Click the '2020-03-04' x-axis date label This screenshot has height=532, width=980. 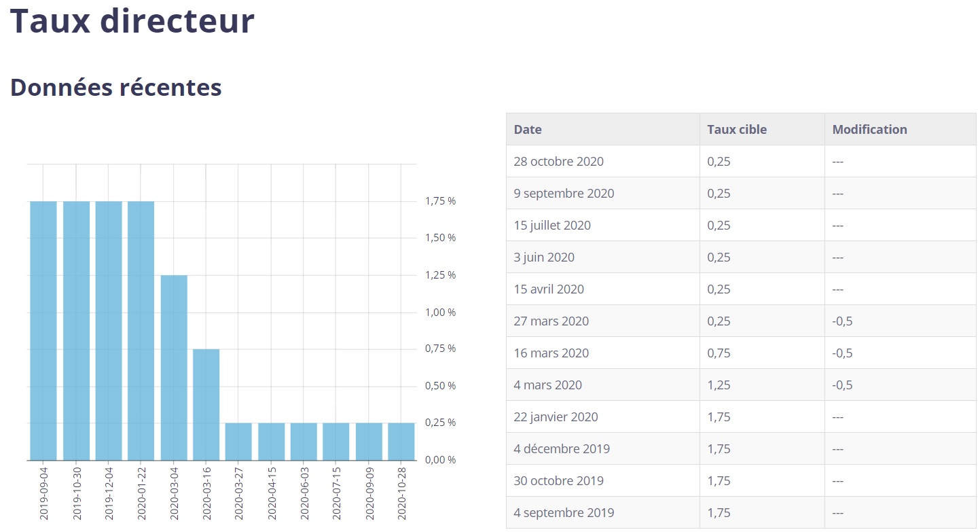point(175,494)
